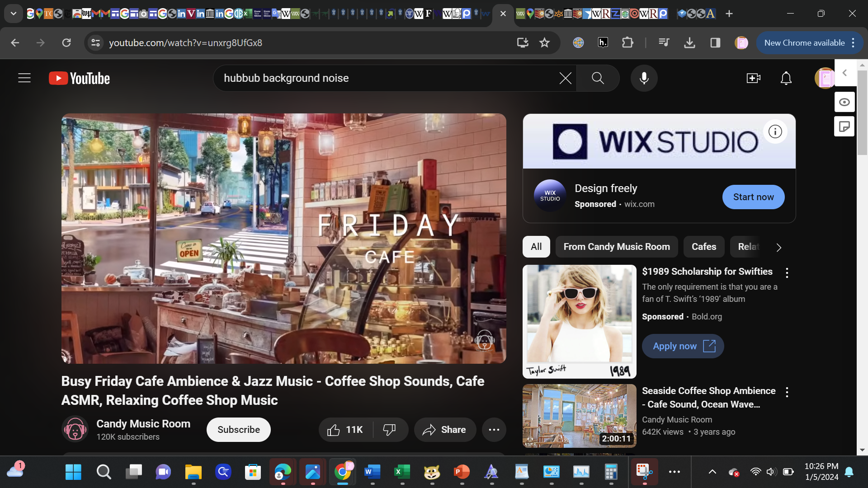Open Candy Music Room channel name link
Viewport: 868px width, 488px height.
(143, 424)
